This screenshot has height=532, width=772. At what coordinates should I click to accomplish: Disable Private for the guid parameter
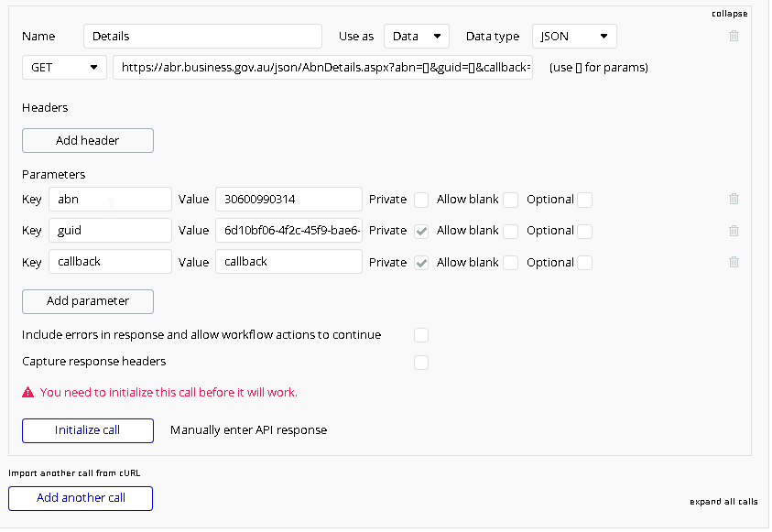[421, 231]
